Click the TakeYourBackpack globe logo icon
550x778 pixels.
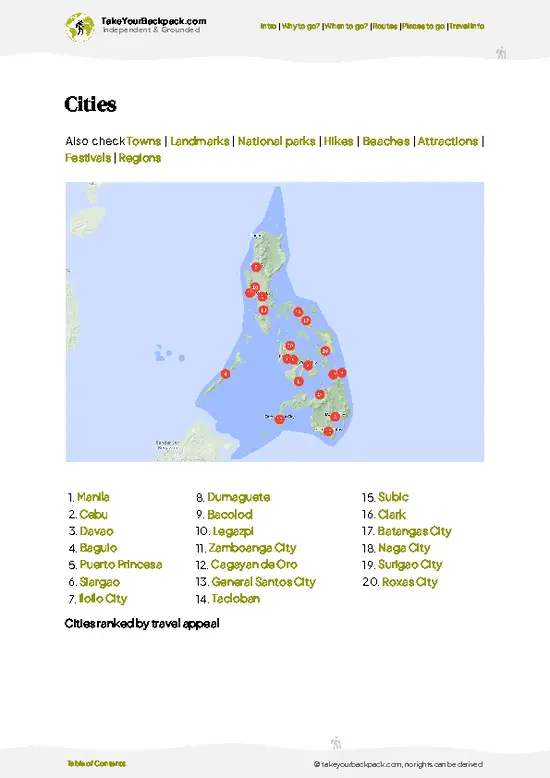[79, 27]
